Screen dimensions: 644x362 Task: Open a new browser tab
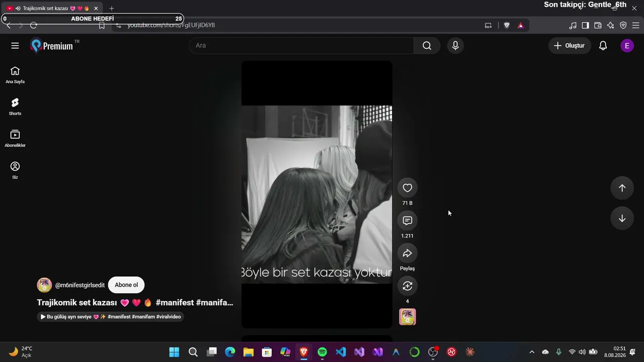click(x=112, y=9)
